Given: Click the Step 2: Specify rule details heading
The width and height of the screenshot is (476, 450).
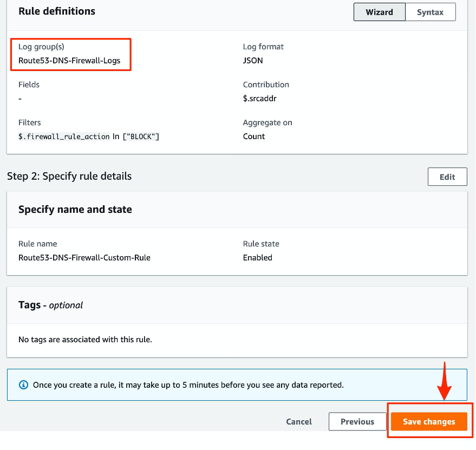Looking at the screenshot, I should 69,176.
